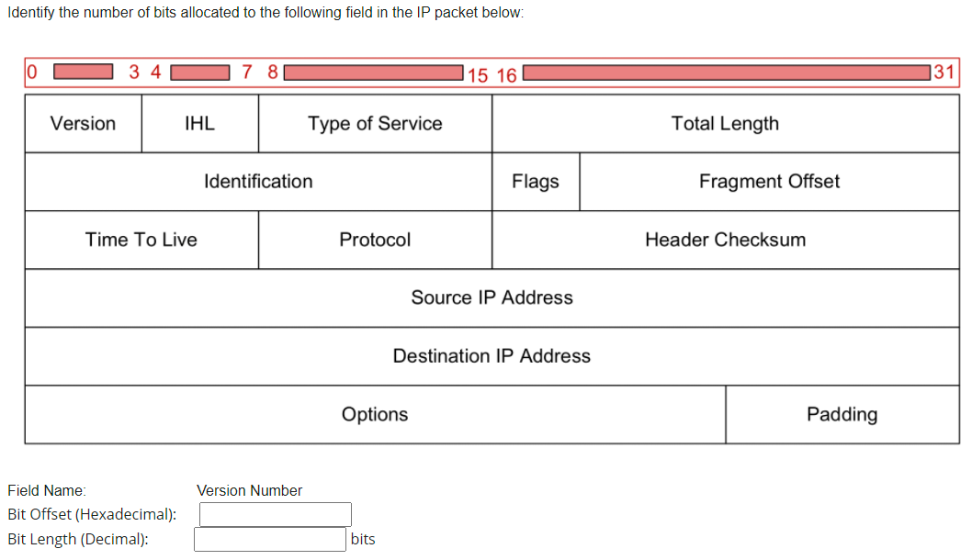Click the bit number 0 in ruler
The image size is (972, 560).
(x=32, y=72)
